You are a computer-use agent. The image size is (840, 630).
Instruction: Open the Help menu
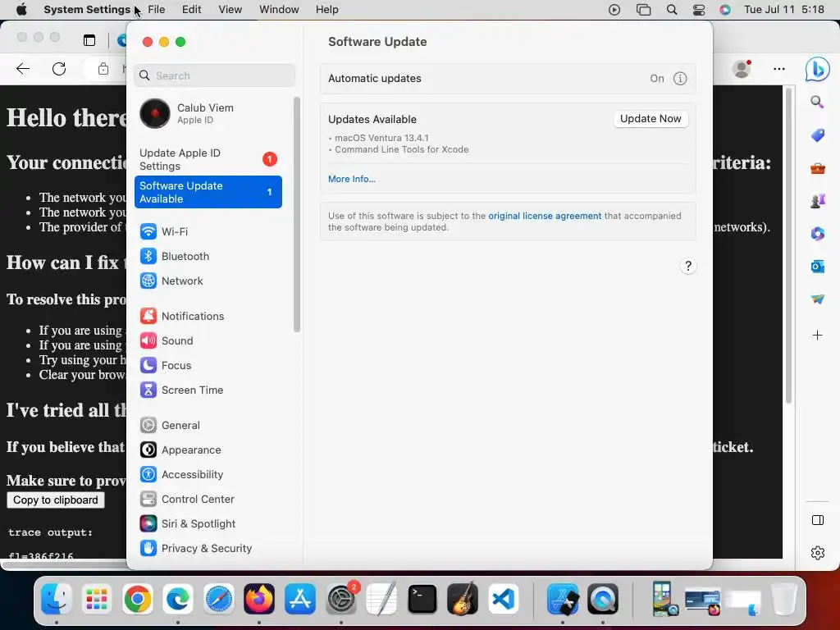pyautogui.click(x=326, y=10)
